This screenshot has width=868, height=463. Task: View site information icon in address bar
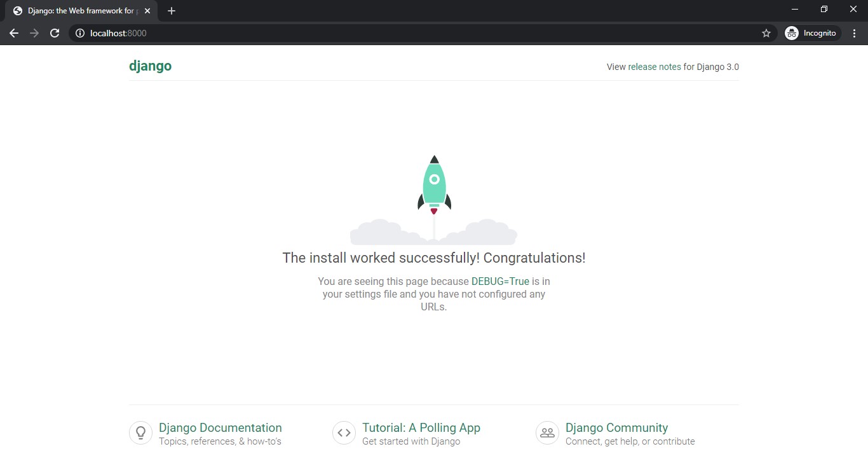pyautogui.click(x=80, y=33)
